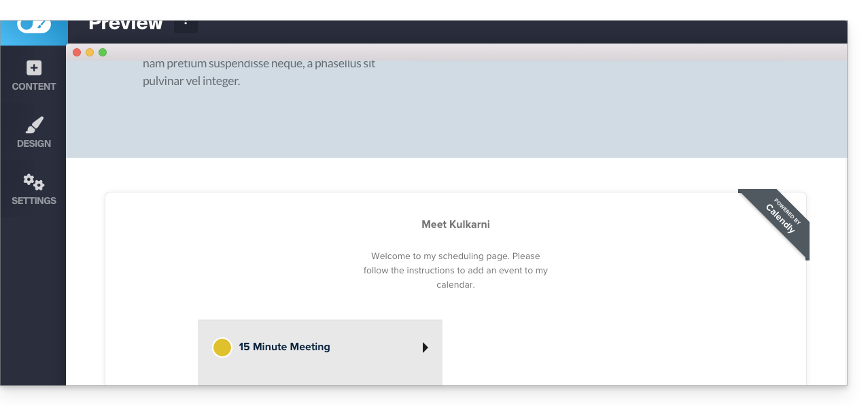
Task: Click the Meet Kulkarni heading
Action: coord(455,224)
